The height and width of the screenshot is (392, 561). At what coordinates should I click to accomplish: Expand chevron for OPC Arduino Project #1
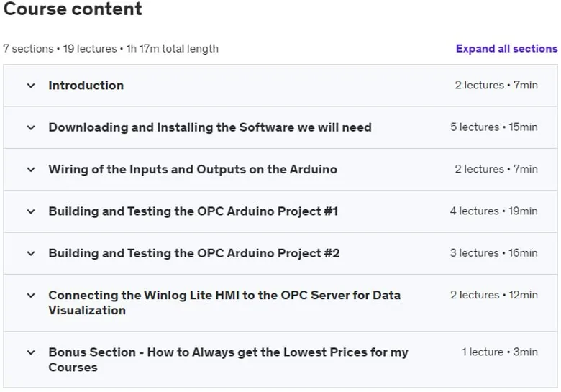tap(31, 211)
